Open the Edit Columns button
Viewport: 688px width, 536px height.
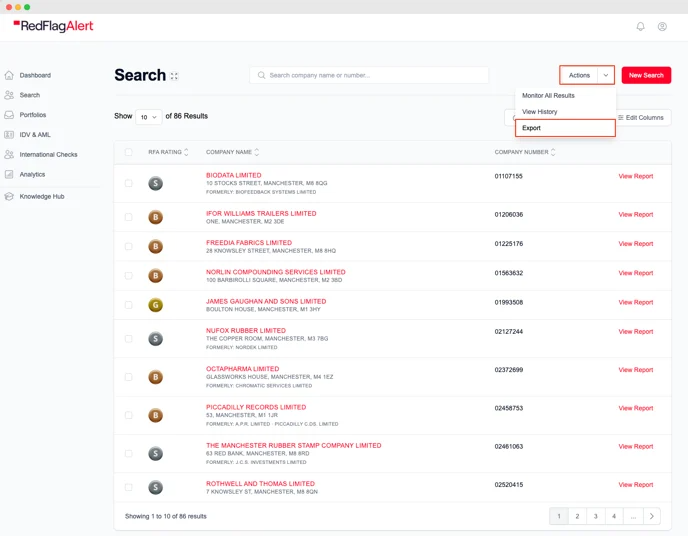641,118
